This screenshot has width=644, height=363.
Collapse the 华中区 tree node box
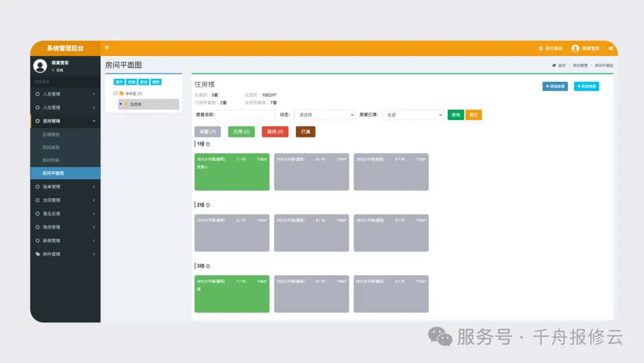click(116, 94)
